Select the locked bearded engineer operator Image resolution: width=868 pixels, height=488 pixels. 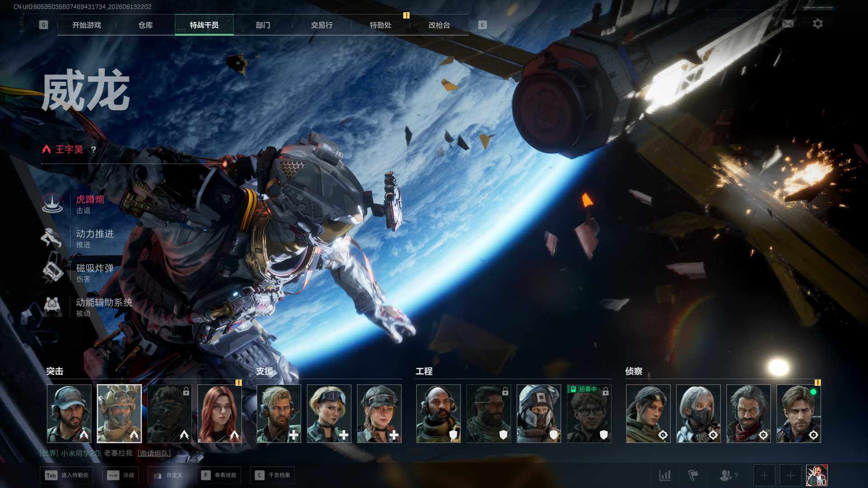[x=489, y=413]
